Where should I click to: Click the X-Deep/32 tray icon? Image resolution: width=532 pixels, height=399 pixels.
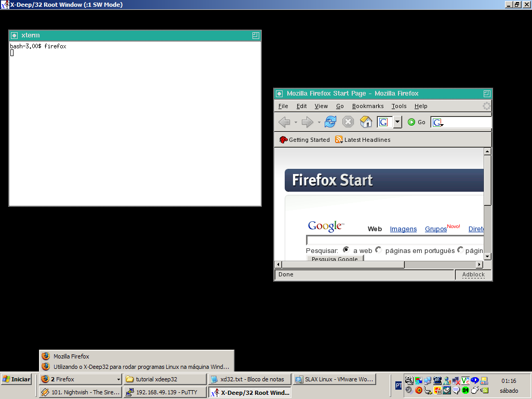(419, 381)
